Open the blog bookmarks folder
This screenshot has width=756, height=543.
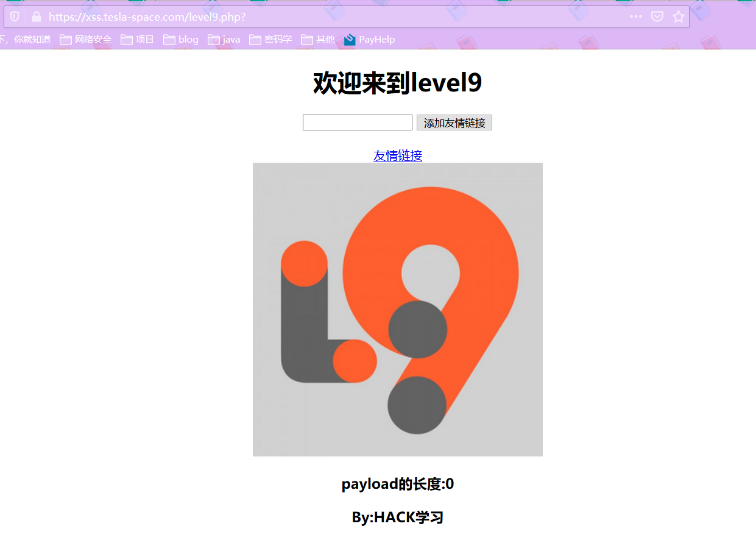coord(181,40)
